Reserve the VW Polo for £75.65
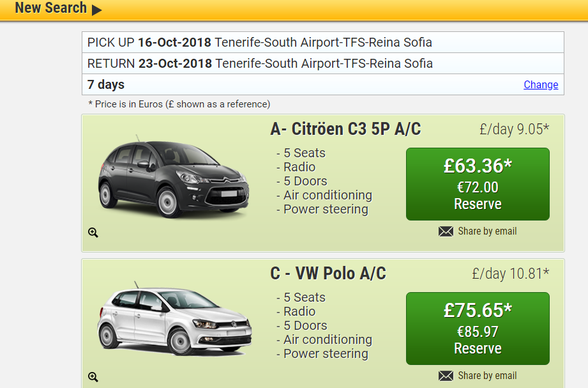The width and height of the screenshot is (588, 388). 478,329
